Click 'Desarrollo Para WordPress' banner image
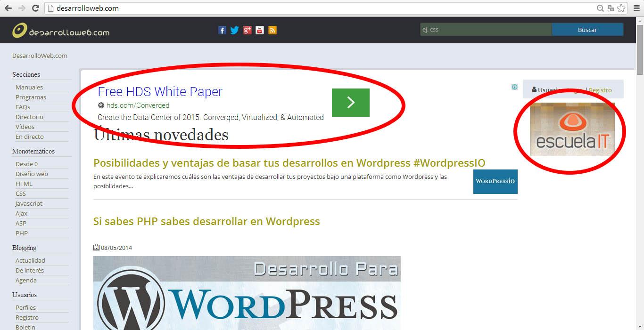 point(247,293)
